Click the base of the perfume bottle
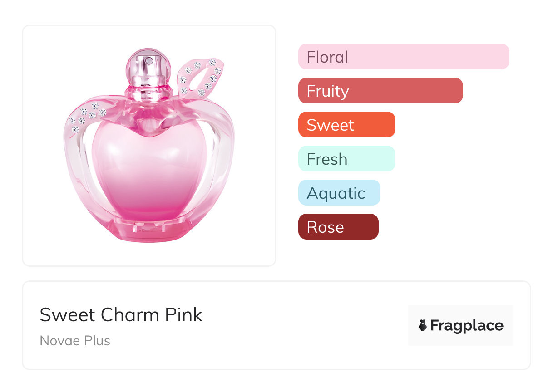 tap(149, 229)
